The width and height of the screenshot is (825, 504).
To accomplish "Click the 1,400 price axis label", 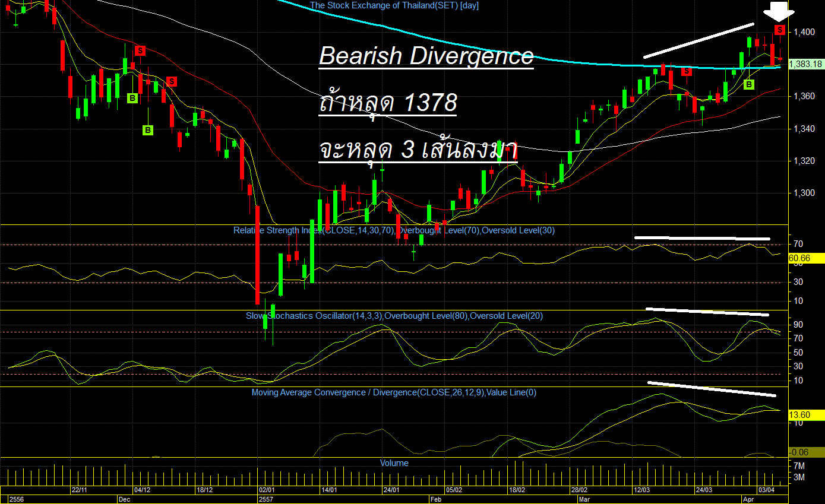I will [x=803, y=31].
